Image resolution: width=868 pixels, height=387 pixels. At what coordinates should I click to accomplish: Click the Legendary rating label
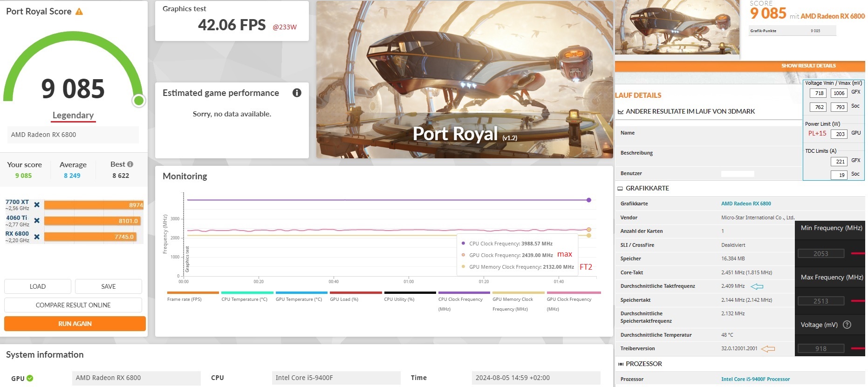[73, 115]
